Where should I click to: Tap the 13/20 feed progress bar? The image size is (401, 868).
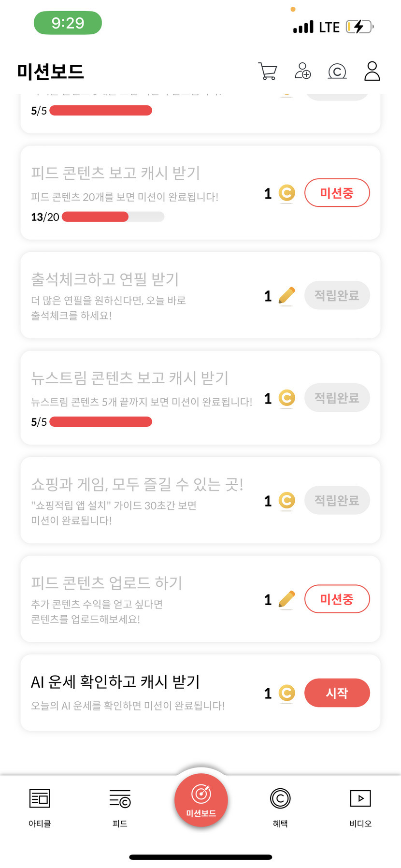pyautogui.click(x=113, y=217)
